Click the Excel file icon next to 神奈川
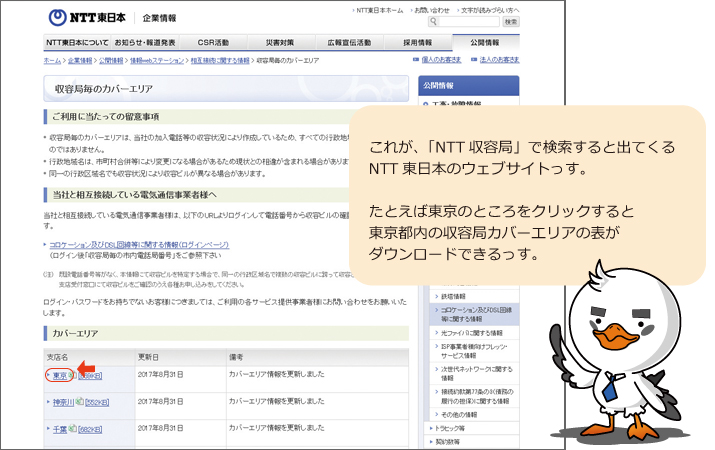This screenshot has width=715, height=450. pyautogui.click(x=79, y=402)
